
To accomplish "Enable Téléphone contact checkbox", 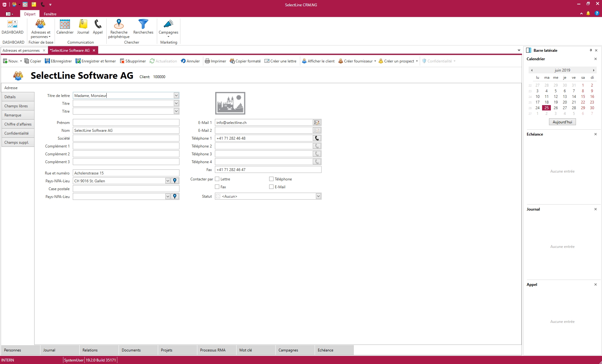I will pyautogui.click(x=271, y=179).
